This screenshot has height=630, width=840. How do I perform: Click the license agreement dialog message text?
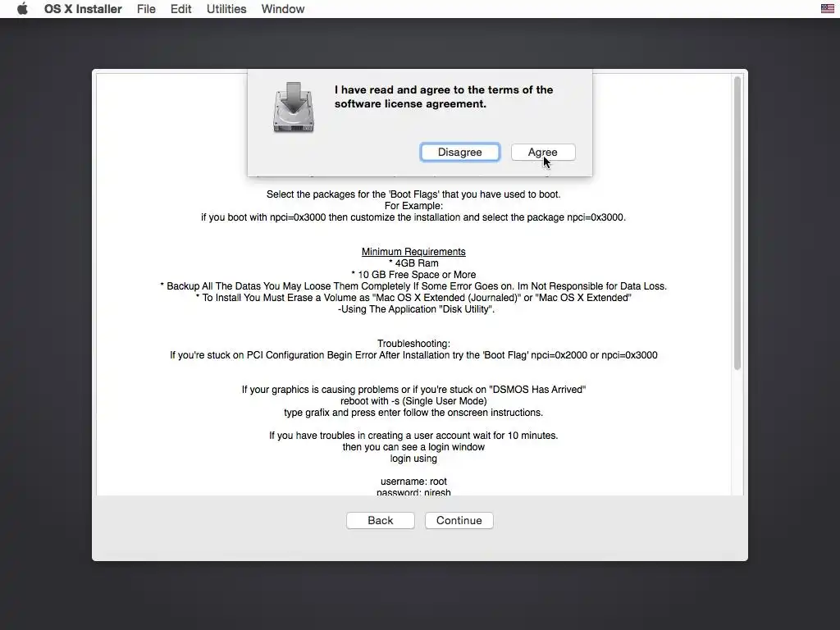coord(444,97)
